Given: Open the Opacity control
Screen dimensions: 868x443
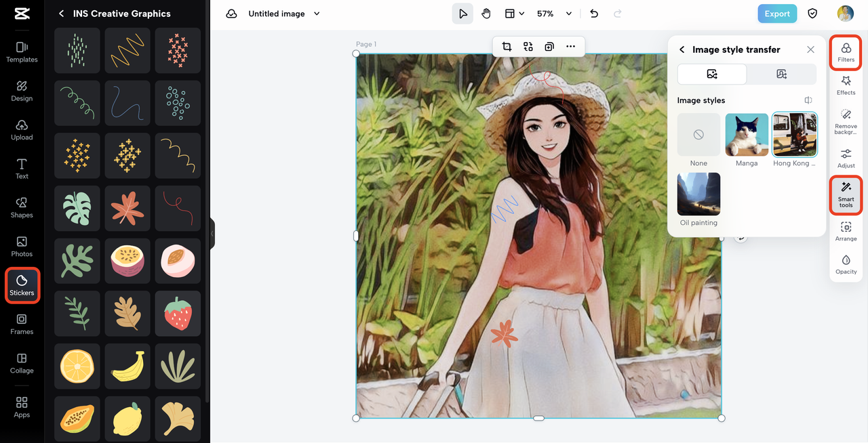Looking at the screenshot, I should (846, 265).
